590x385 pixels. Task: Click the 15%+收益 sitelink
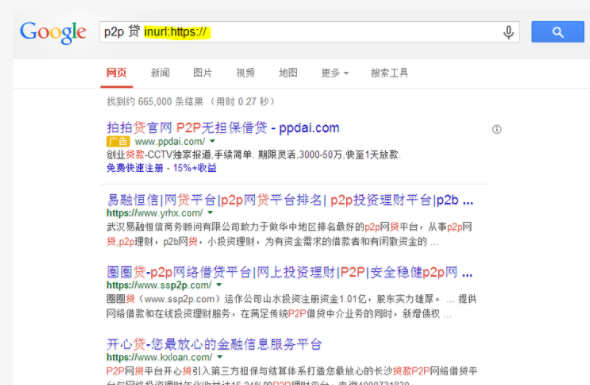tap(195, 168)
